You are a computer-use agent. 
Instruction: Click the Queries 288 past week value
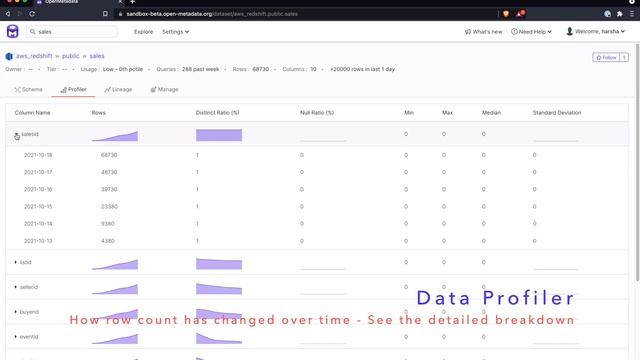[x=200, y=69]
